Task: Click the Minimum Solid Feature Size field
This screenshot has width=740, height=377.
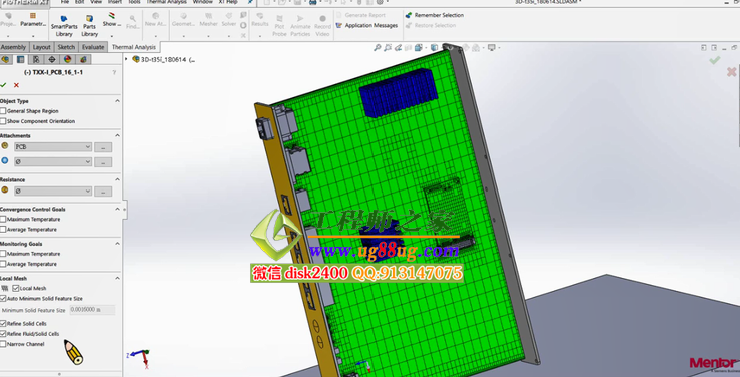Action: click(x=92, y=310)
